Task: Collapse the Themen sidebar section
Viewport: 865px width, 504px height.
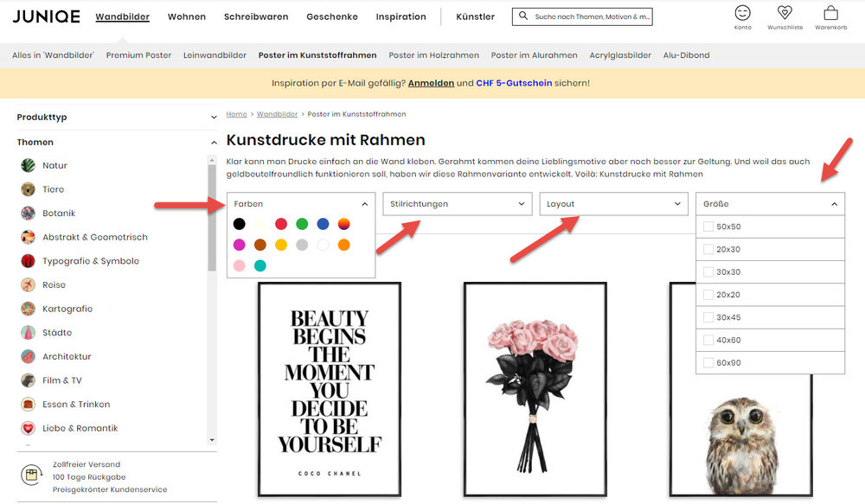Action: [117, 143]
